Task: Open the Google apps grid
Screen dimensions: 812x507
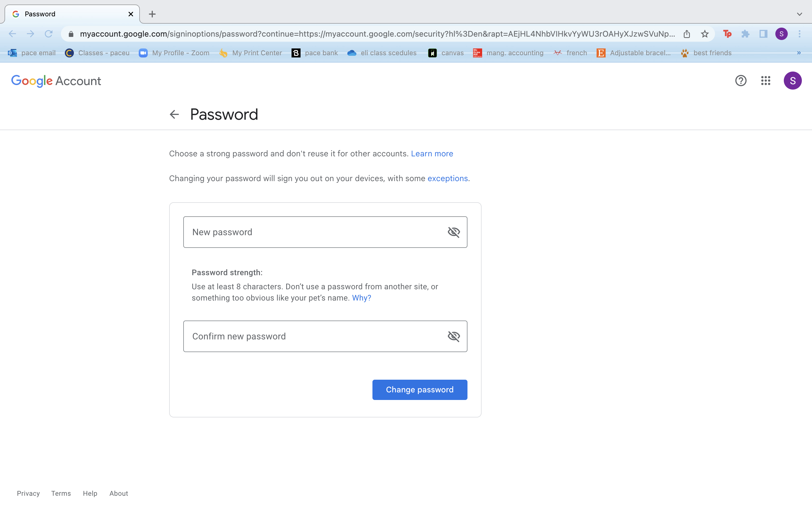Action: point(765,81)
